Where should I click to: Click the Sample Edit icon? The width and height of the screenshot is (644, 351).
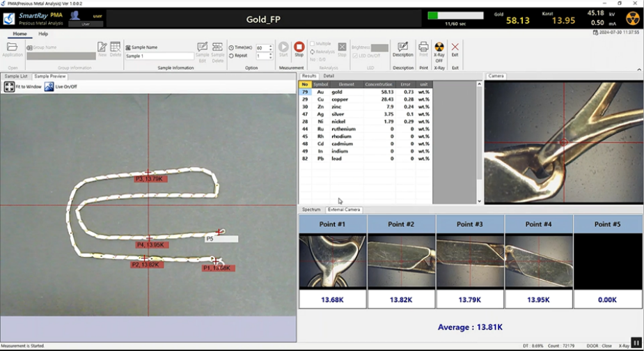pos(202,52)
